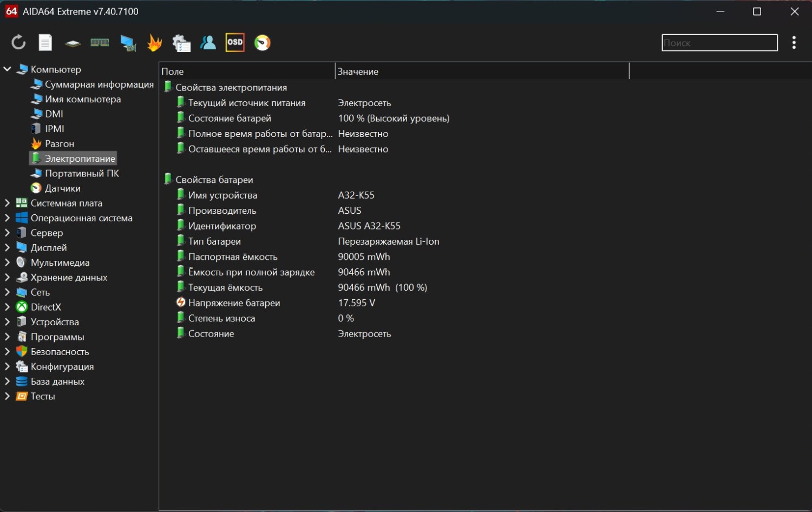Expand the Тесты tree section

point(8,396)
